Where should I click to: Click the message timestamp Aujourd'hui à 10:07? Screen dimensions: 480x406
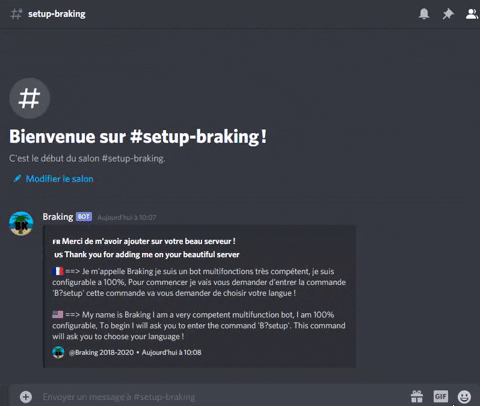click(127, 217)
